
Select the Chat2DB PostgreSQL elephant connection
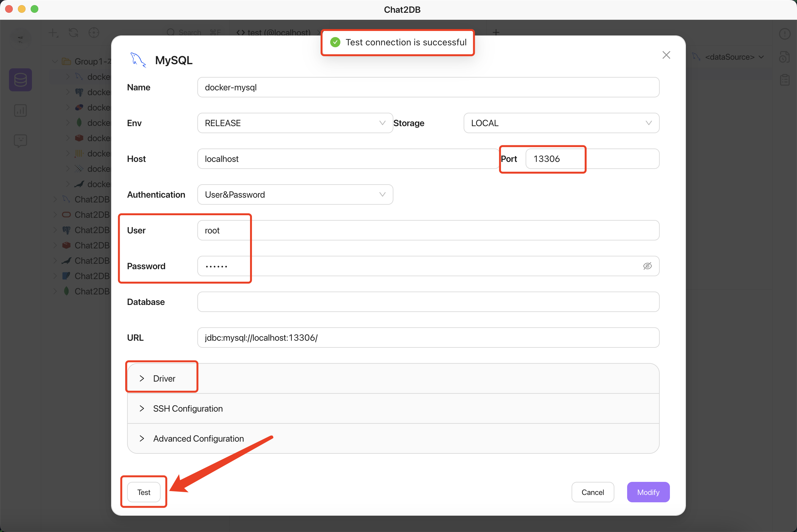point(86,230)
